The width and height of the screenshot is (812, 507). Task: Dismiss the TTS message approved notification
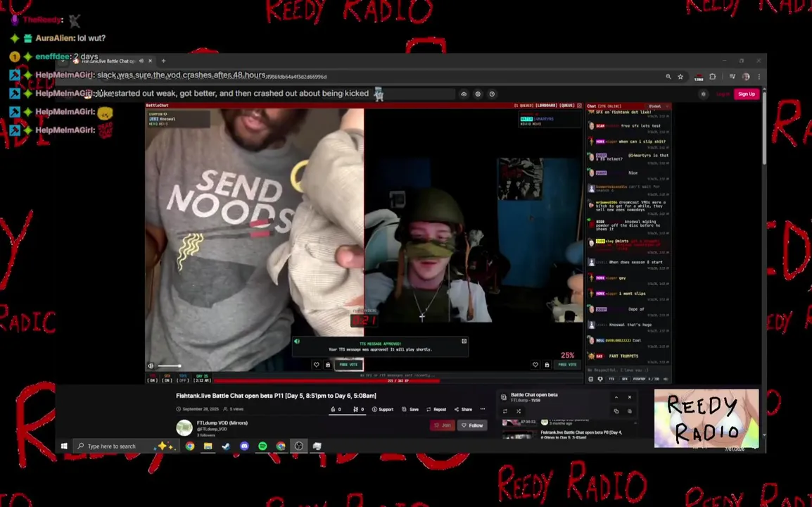coord(464,341)
